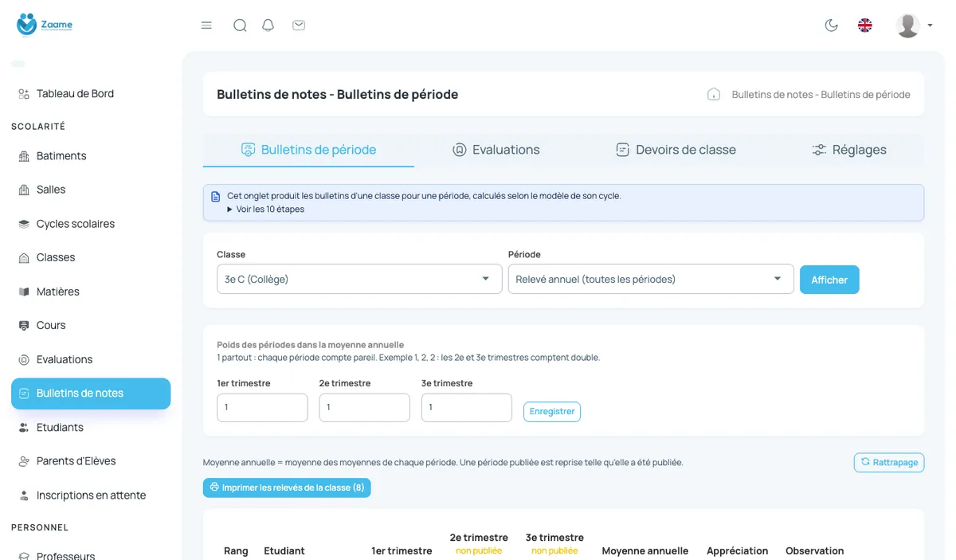Viewport: 956px width, 560px height.
Task: Open the messages envelope icon
Action: click(x=299, y=25)
